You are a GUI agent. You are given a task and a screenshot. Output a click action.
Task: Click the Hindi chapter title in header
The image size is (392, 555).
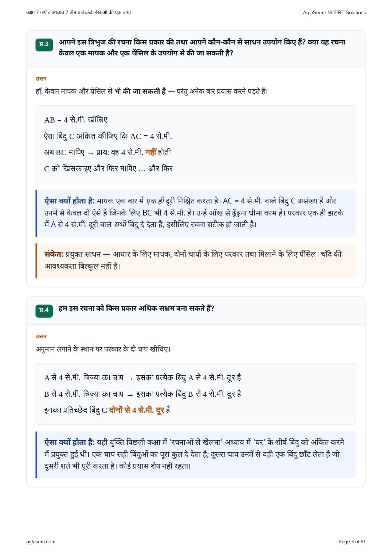click(79, 12)
